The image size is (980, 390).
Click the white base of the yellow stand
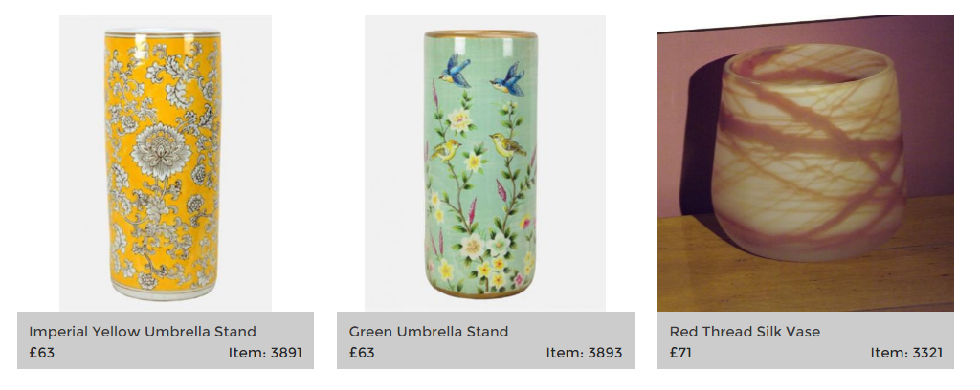(x=164, y=292)
